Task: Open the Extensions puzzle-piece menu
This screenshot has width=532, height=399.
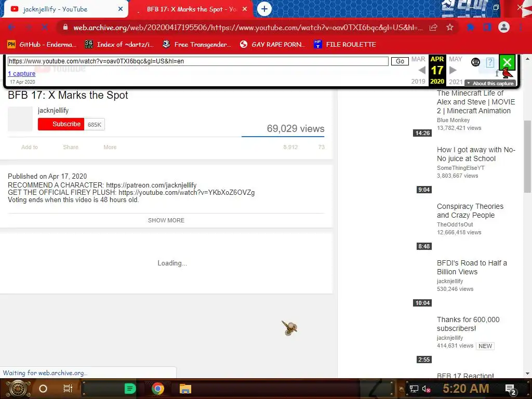Action: (471, 27)
